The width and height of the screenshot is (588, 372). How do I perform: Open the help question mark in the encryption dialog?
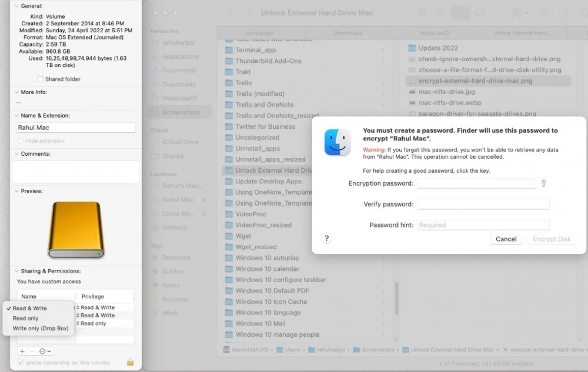328,239
